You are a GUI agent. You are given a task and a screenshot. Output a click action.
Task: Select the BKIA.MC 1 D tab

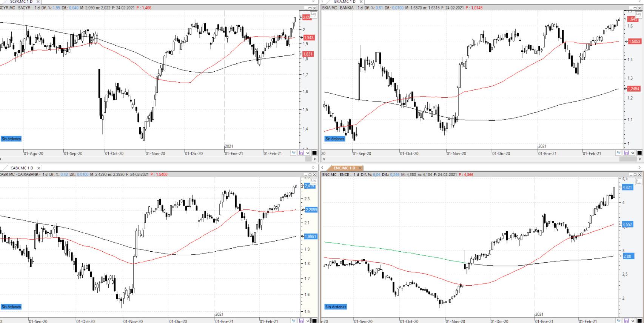pos(345,2)
